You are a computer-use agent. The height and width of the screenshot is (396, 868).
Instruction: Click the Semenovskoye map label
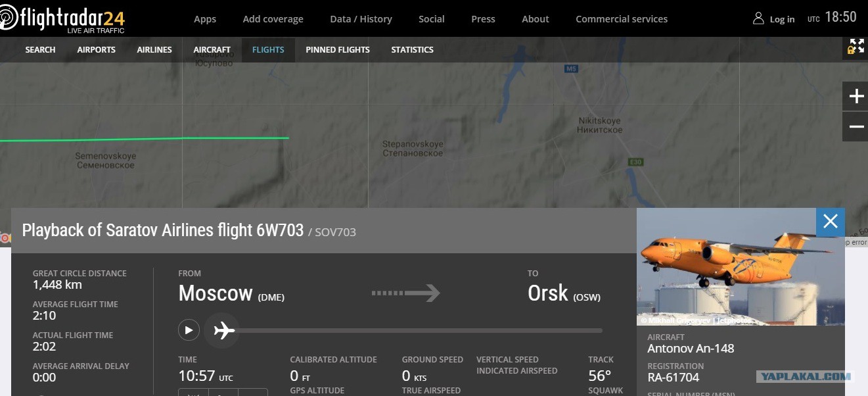105,161
